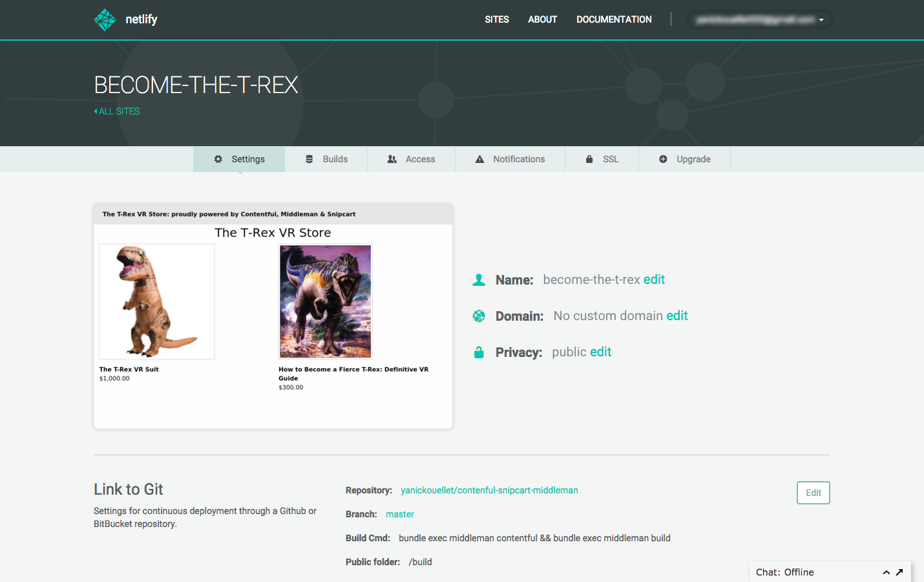This screenshot has width=924, height=582.
Task: Click the '/build' public folder value
Action: point(421,562)
